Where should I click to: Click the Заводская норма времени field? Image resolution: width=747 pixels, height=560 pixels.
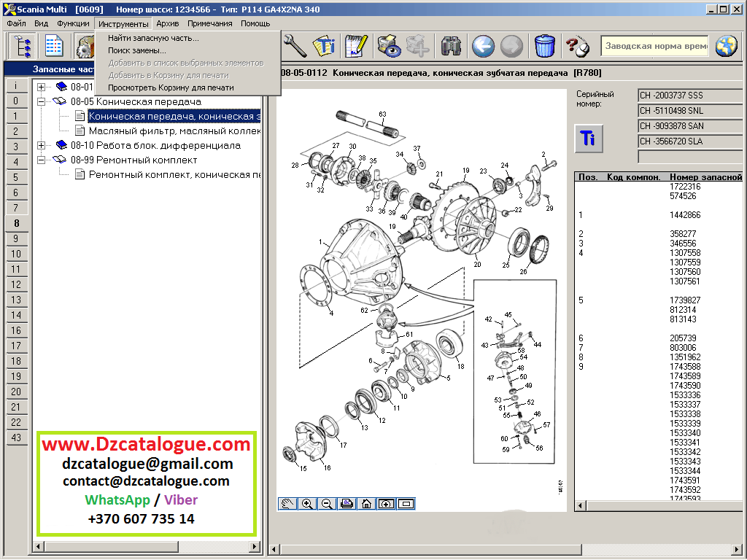655,46
